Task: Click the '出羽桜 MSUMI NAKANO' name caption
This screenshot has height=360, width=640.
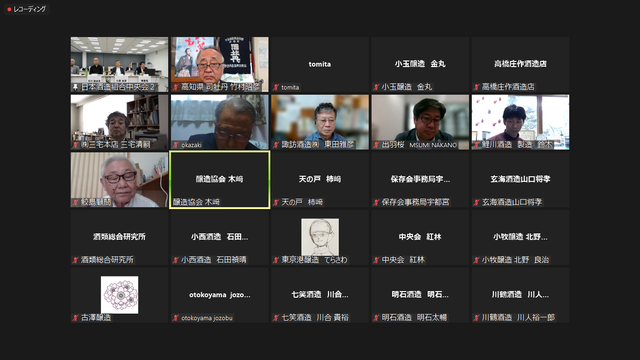Action: [419, 145]
